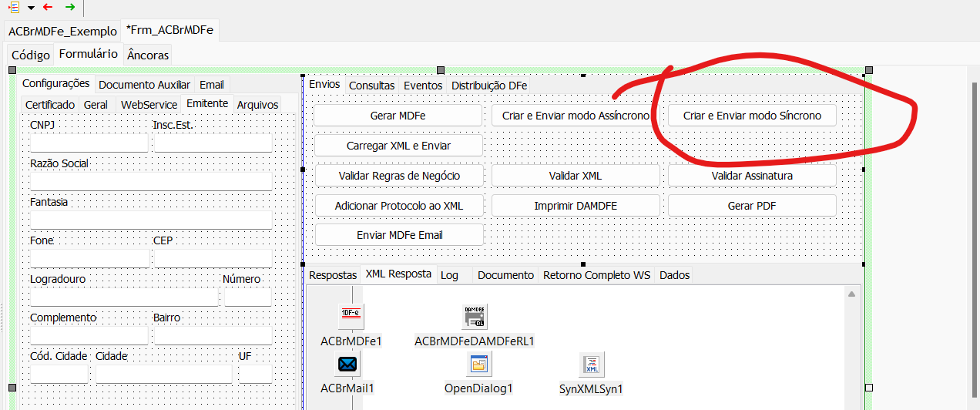Select the Configurações tab
980x410 pixels.
(x=55, y=84)
